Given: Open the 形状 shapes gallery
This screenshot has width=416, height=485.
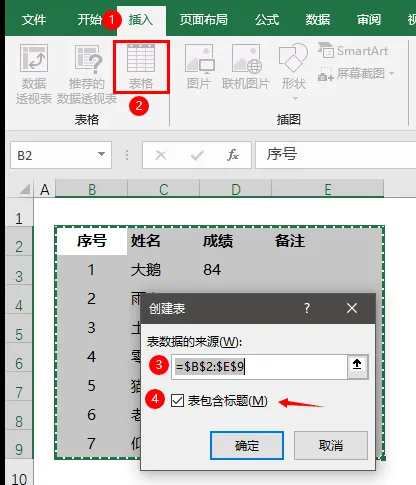Looking at the screenshot, I should (294, 72).
